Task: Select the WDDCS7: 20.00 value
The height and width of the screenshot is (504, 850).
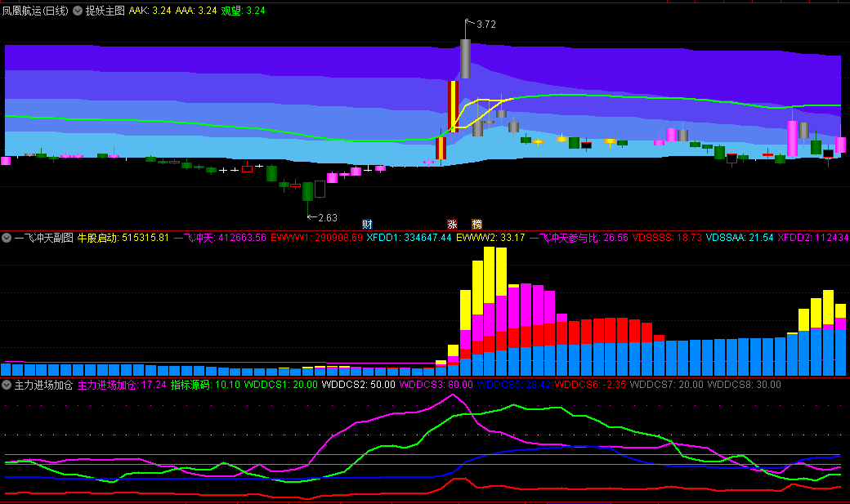Action: pyautogui.click(x=667, y=385)
